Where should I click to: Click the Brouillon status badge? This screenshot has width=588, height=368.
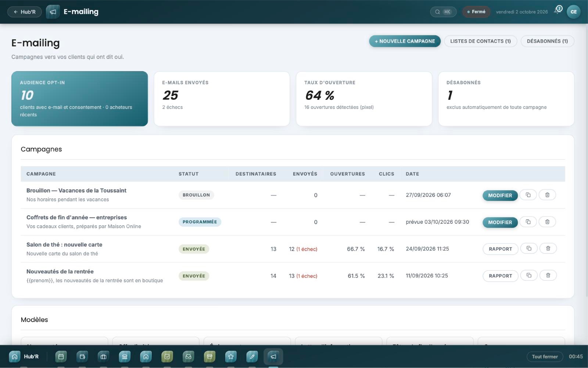click(x=196, y=195)
